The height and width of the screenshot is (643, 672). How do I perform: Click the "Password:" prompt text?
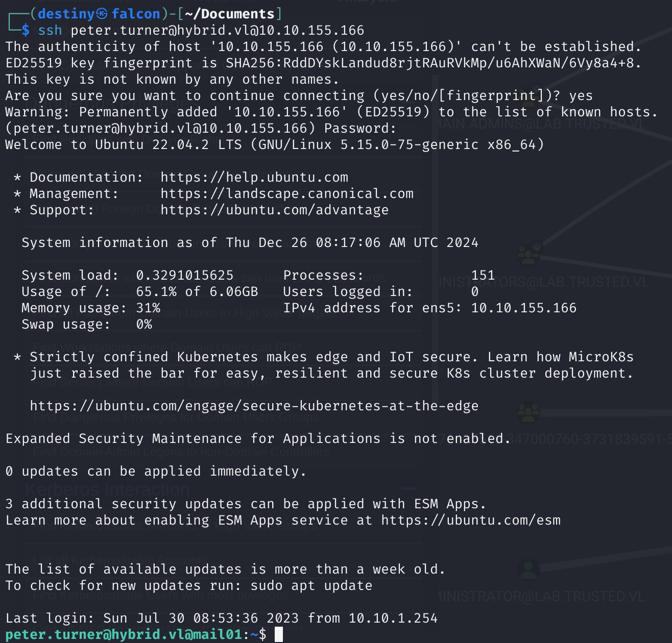[x=360, y=128]
